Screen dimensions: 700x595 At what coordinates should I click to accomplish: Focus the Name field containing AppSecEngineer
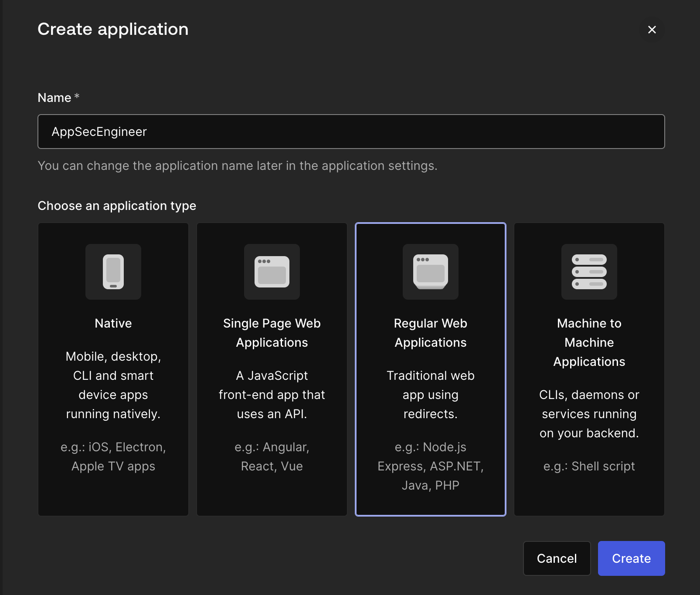(x=351, y=132)
